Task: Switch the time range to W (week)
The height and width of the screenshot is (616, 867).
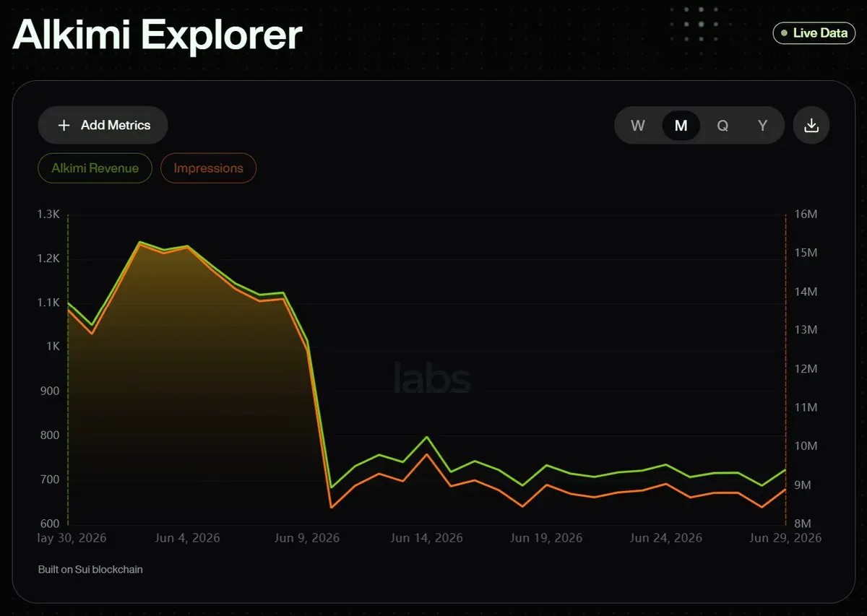Action: coord(638,126)
